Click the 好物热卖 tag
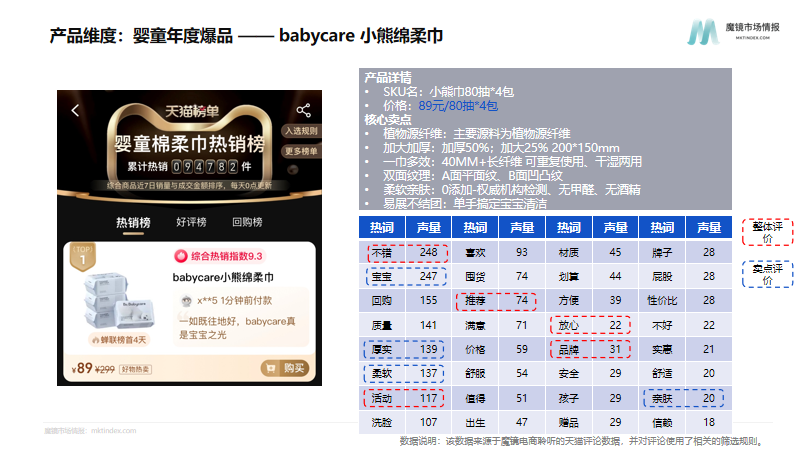The height and width of the screenshot is (450, 800). click(x=135, y=369)
